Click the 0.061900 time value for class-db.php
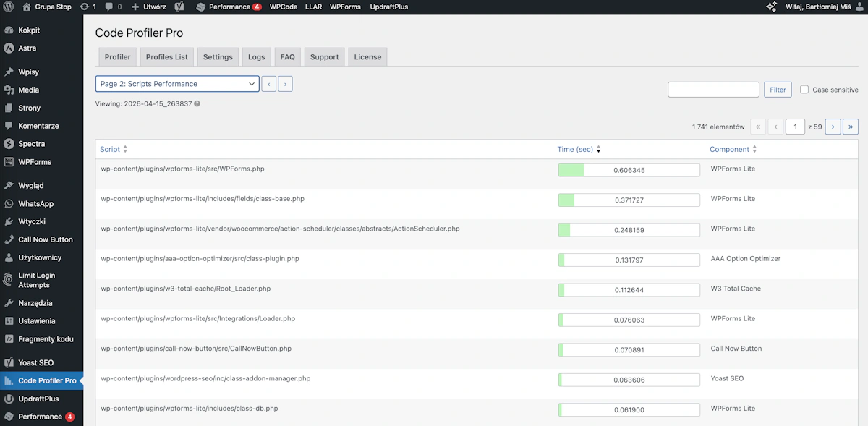 coord(629,410)
